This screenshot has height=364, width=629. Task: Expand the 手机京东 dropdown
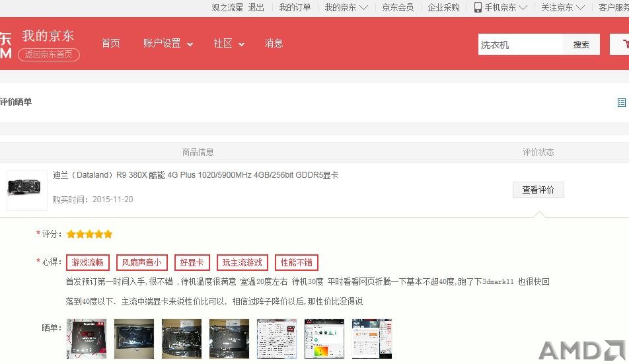coord(506,8)
